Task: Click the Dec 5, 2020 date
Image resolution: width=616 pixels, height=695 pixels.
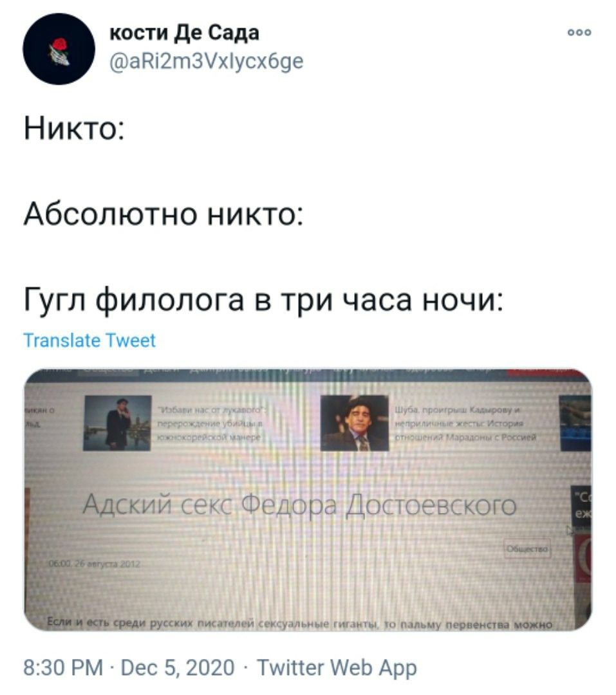Action: tap(178, 667)
